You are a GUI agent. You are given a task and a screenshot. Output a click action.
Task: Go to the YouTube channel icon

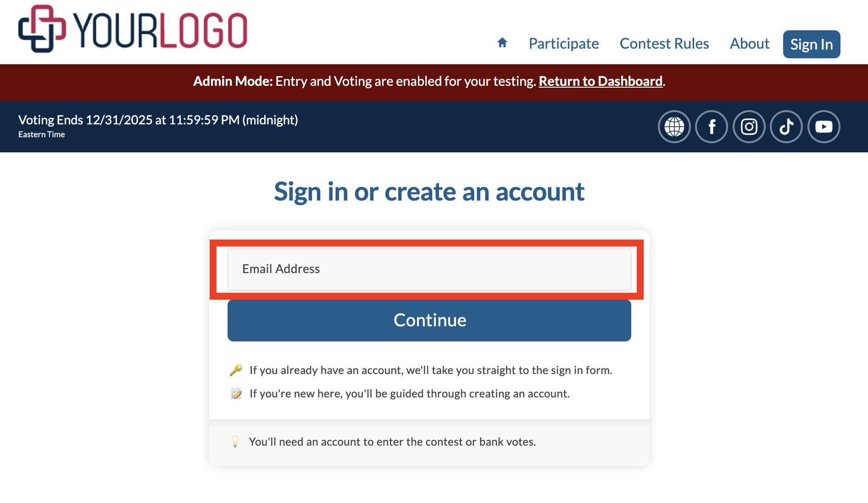pos(824,127)
